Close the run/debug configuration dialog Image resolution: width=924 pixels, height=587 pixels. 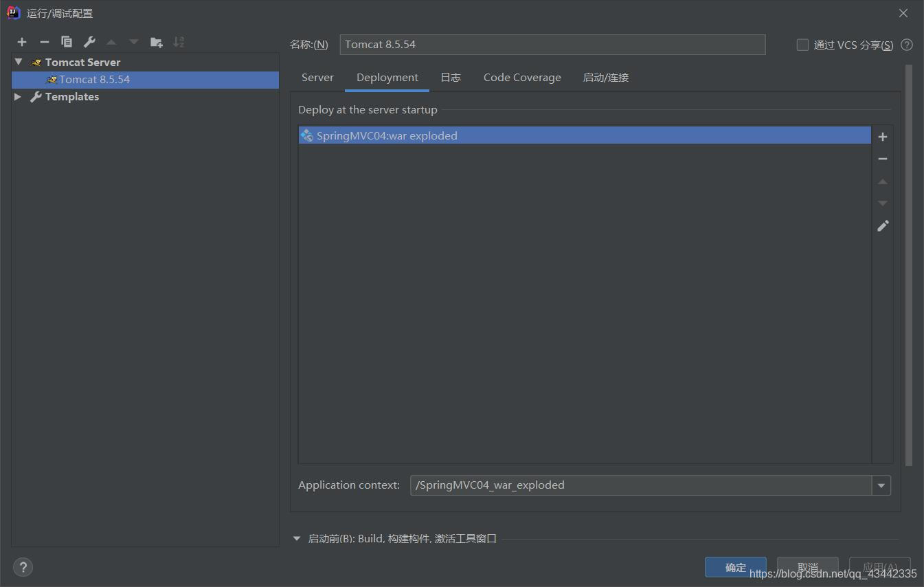[903, 13]
